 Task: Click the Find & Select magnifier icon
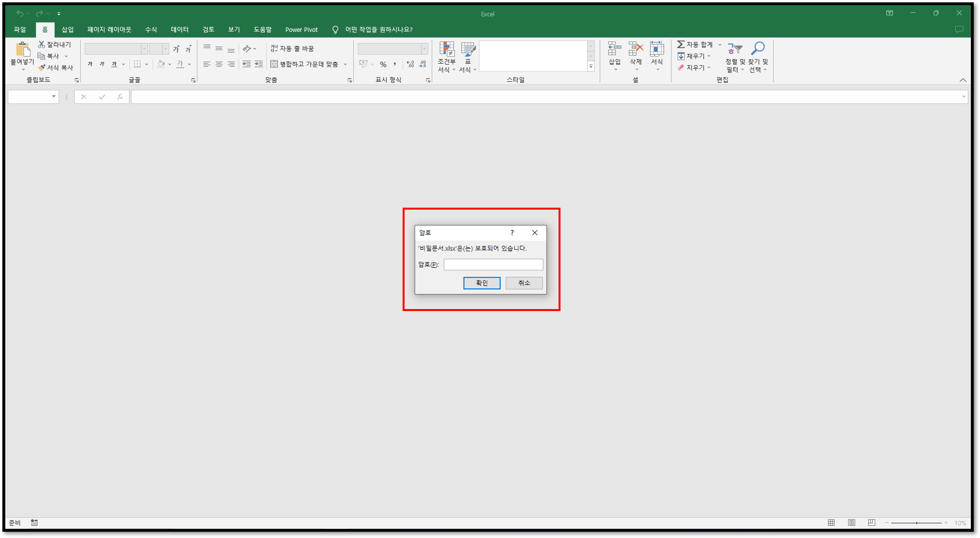(x=758, y=49)
